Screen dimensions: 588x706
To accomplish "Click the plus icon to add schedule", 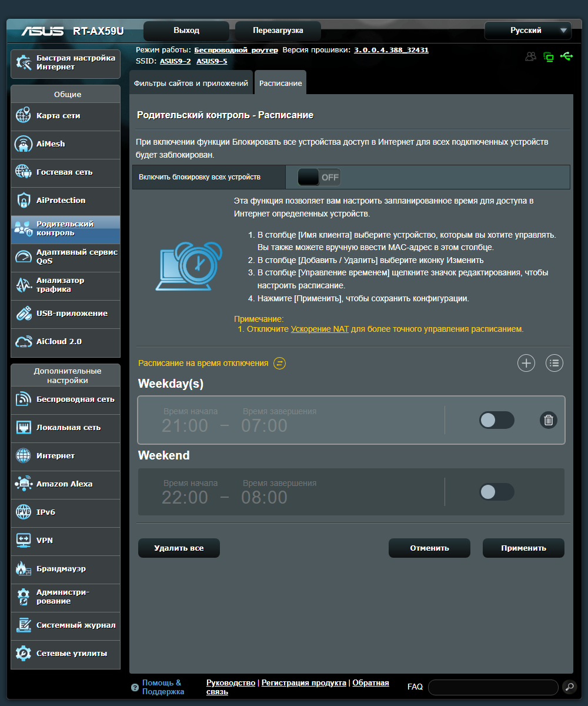I will pyautogui.click(x=526, y=363).
